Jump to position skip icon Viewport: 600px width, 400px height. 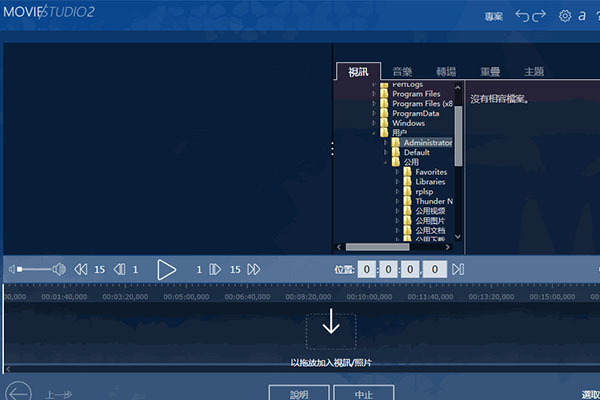[458, 269]
